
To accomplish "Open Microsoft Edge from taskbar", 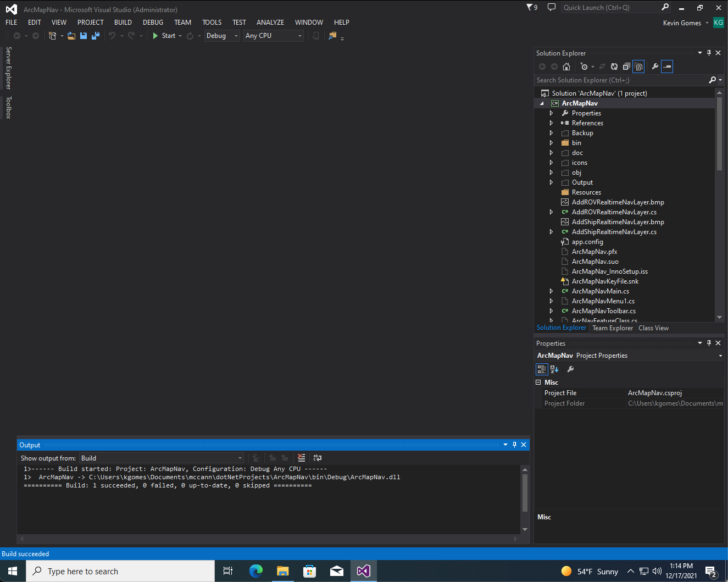I will click(x=256, y=571).
